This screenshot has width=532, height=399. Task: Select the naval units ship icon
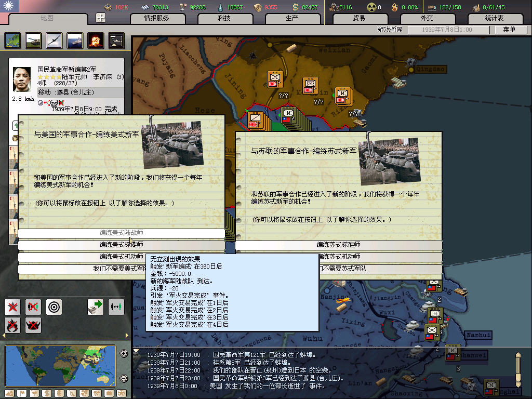(75, 41)
